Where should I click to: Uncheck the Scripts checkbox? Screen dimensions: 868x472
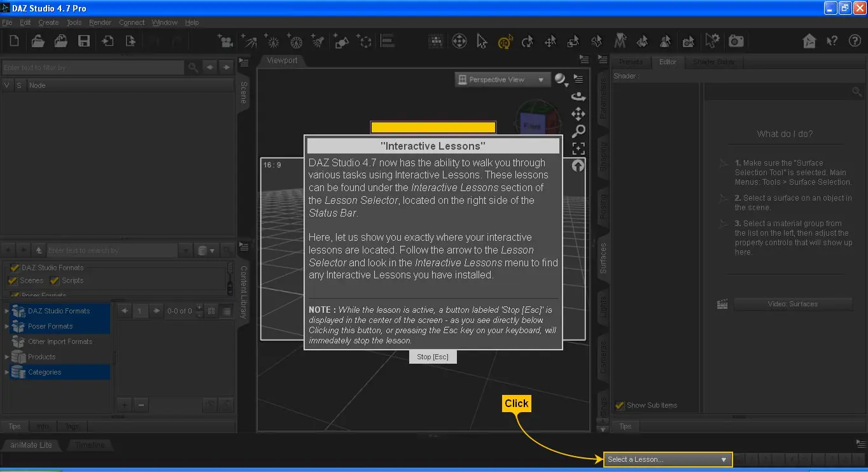click(x=55, y=281)
